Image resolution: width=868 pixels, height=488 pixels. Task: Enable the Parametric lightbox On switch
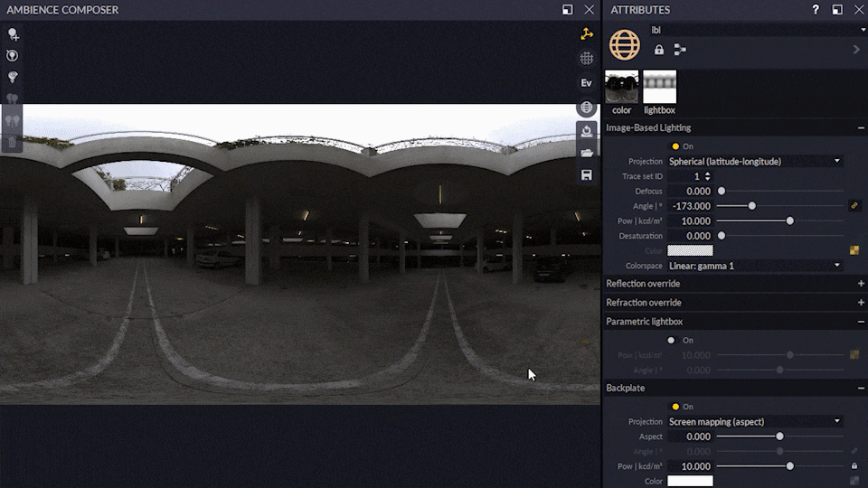(671, 341)
